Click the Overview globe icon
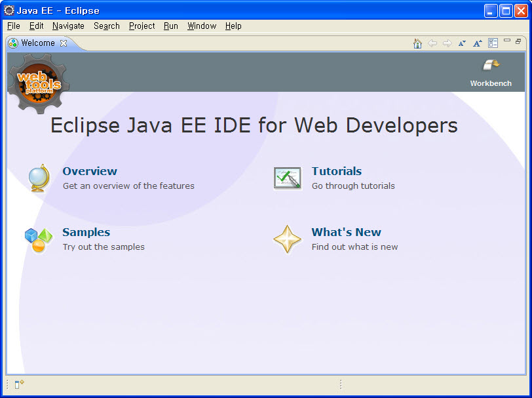The height and width of the screenshot is (398, 532). tap(39, 178)
